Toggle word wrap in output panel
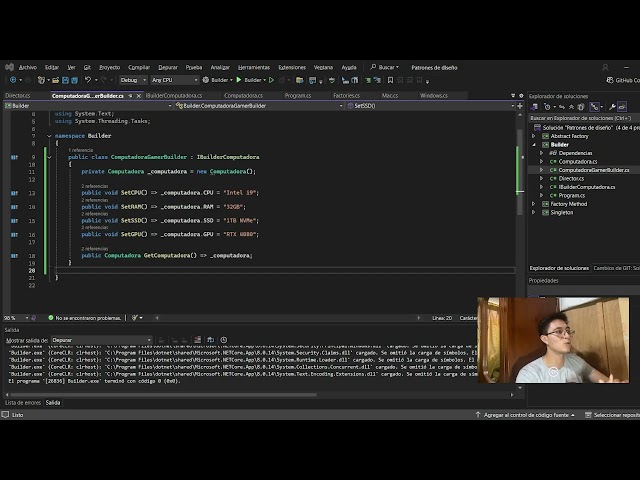 pos(211,340)
